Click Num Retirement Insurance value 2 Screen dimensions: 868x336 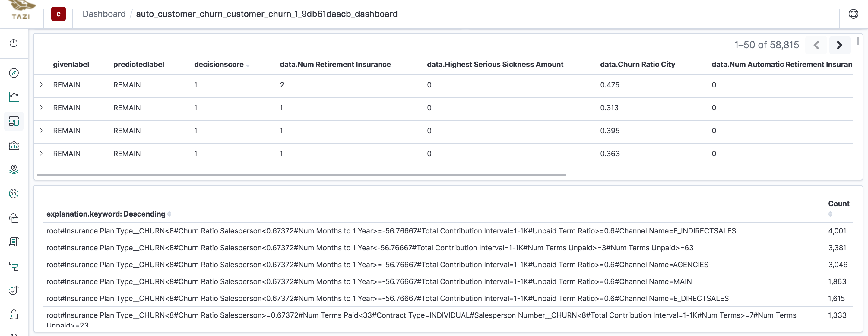[282, 85]
